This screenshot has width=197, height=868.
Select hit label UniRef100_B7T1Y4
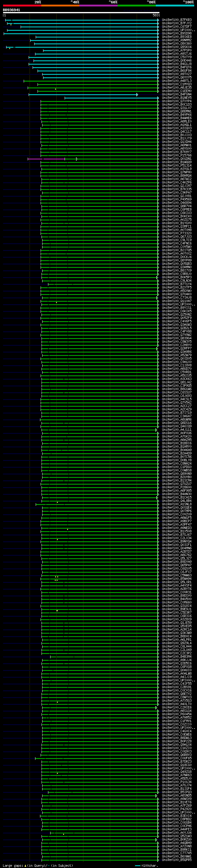177,284
